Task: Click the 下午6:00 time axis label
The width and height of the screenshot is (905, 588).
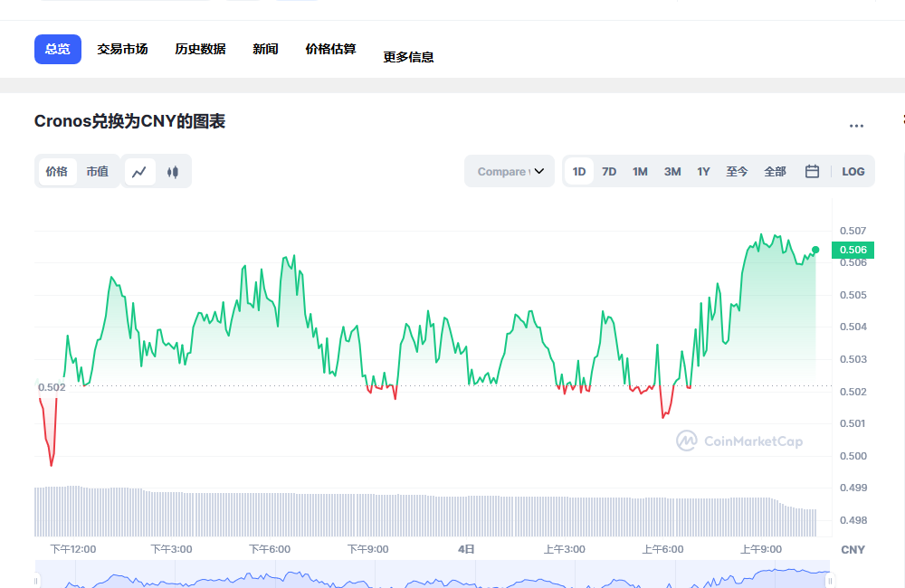Action: (x=270, y=549)
